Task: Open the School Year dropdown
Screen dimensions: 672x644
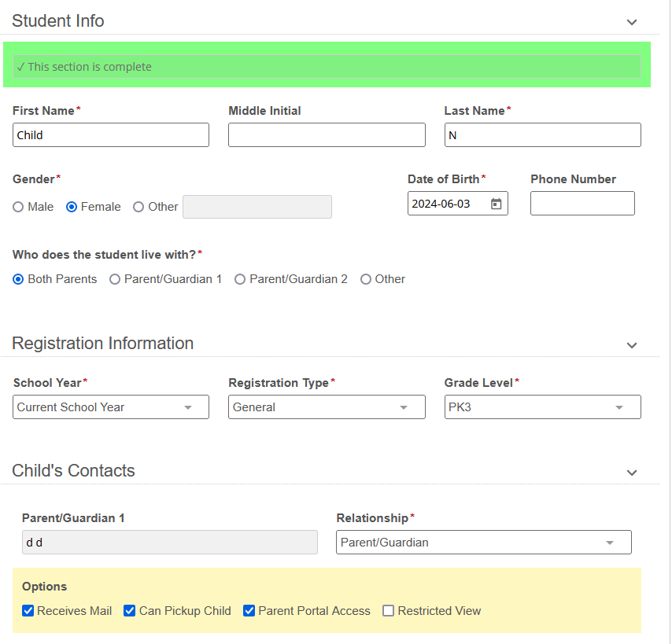Action: coord(111,407)
